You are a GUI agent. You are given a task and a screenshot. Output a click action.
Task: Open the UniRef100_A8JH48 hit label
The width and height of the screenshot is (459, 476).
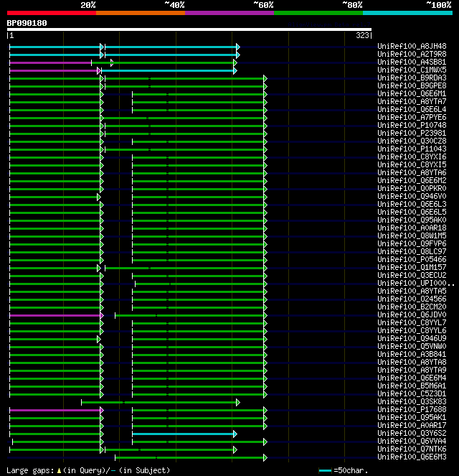(x=412, y=46)
